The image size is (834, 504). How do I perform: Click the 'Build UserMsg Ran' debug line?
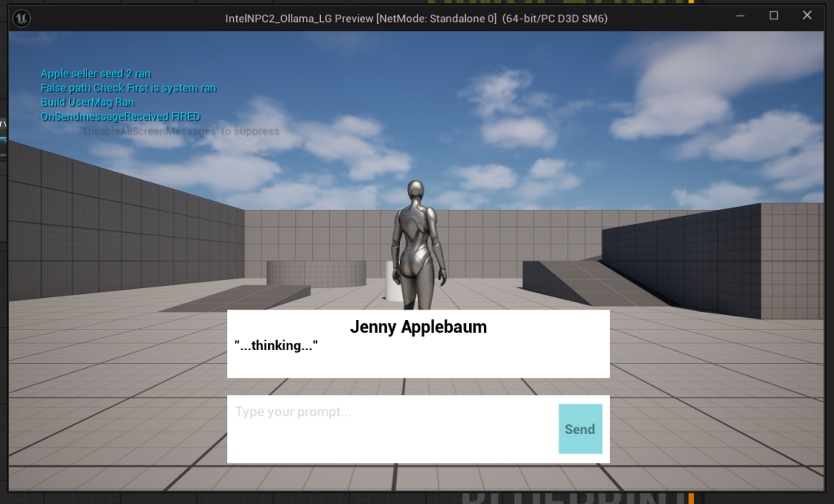pyautogui.click(x=87, y=103)
